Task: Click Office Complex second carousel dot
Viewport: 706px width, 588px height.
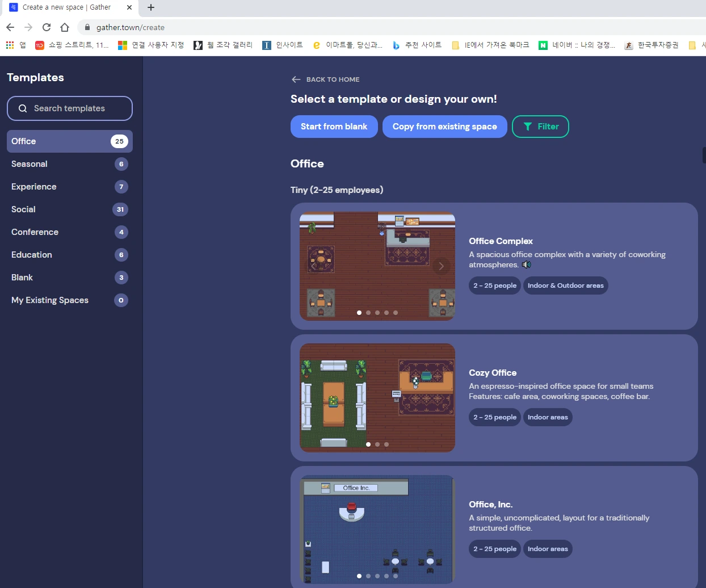Action: pyautogui.click(x=368, y=313)
